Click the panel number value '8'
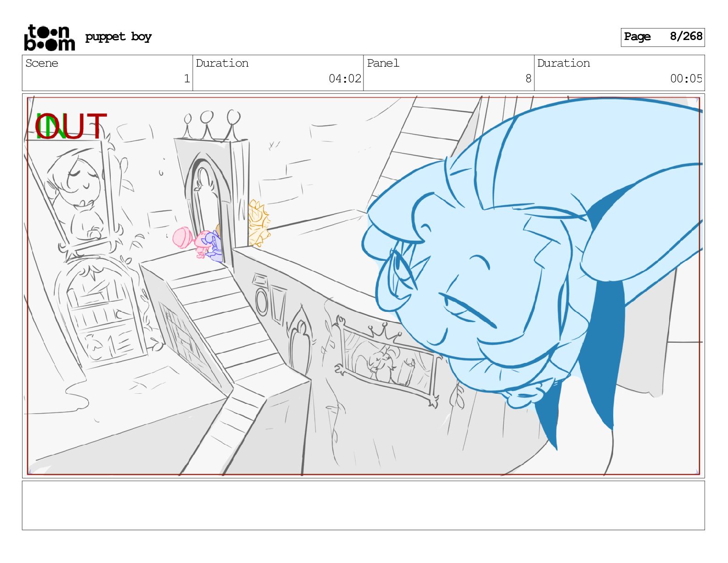Image resolution: width=728 pixels, height=563 pixels. [528, 79]
